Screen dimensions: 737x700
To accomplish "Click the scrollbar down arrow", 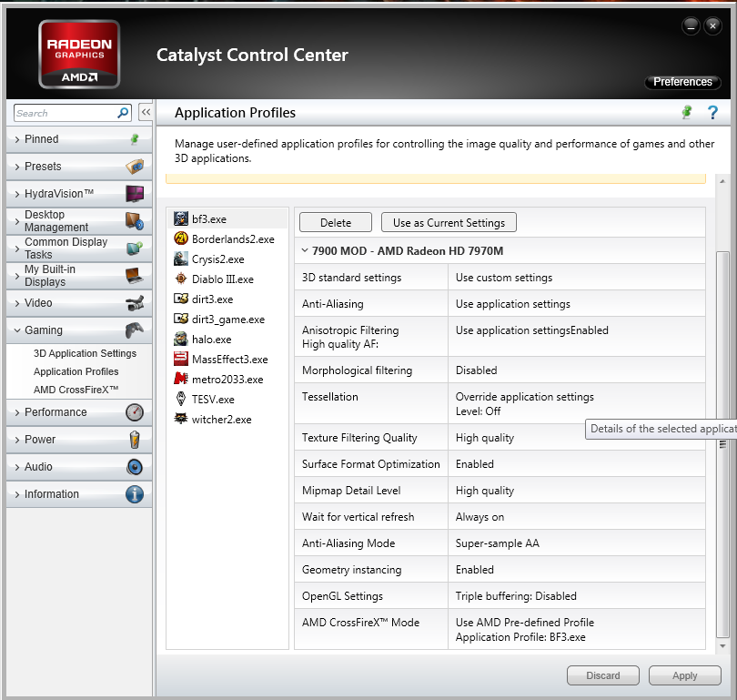I will [x=723, y=646].
